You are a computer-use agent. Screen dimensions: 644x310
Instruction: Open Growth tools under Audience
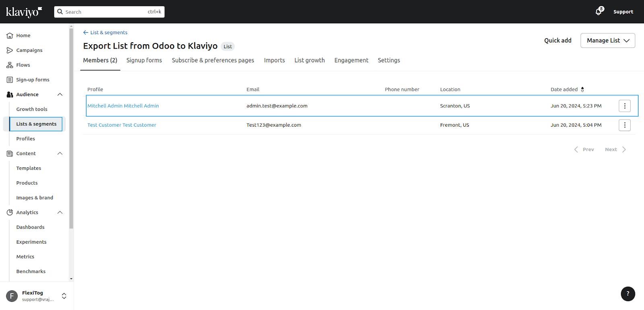(x=32, y=109)
